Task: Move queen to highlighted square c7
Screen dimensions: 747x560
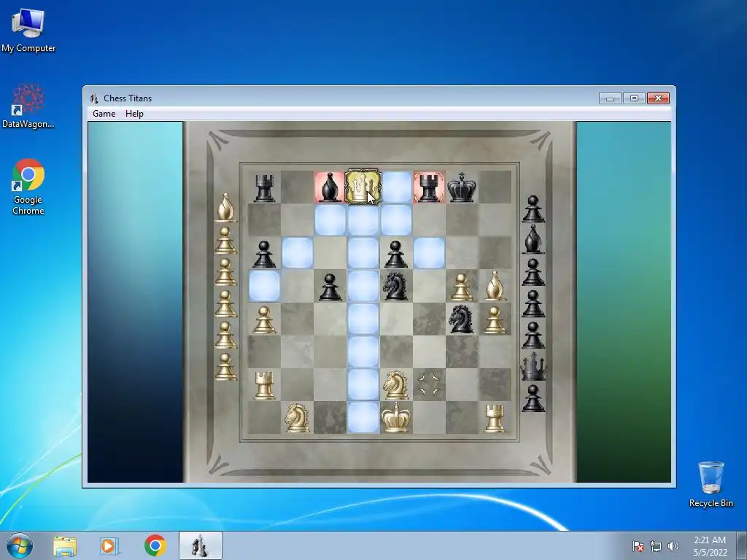Action: 330,220
